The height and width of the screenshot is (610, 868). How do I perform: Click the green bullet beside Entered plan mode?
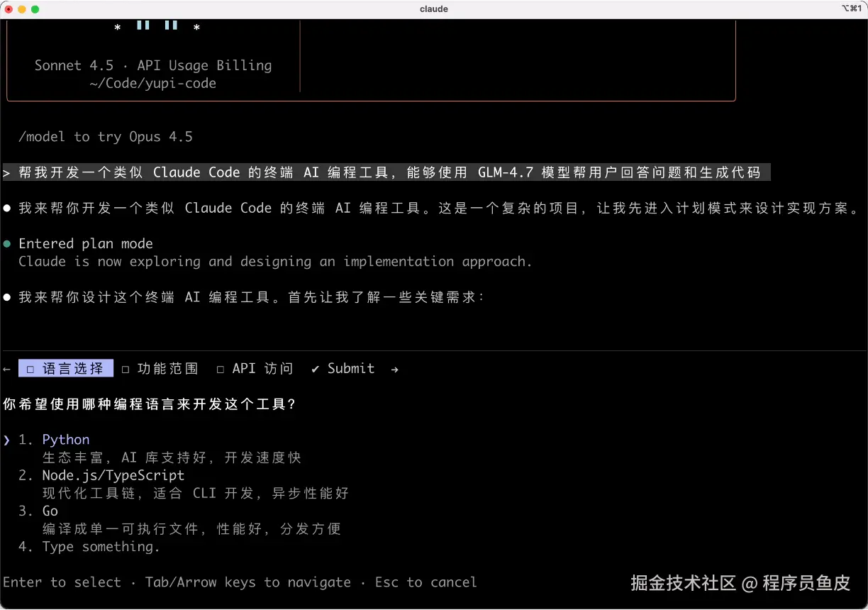click(7, 244)
